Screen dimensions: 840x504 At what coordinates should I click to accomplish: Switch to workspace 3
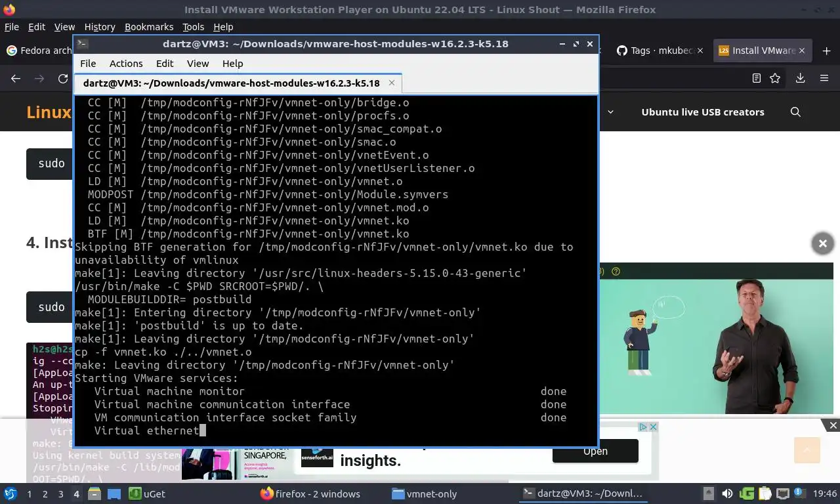point(61,494)
